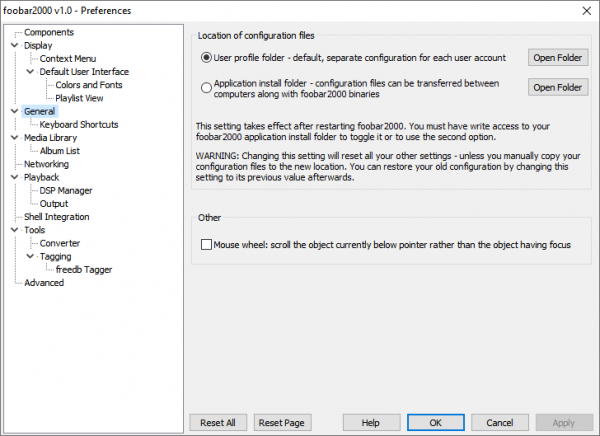Screen dimensions: 600x436
Task: Go to Keyboard Shortcuts page
Action: click(x=79, y=125)
